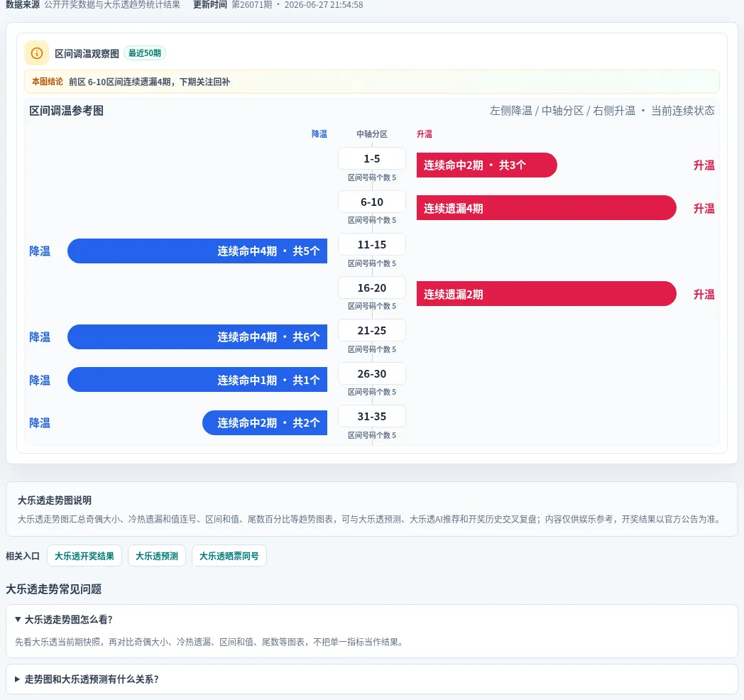Click the 最近50期 badge

[145, 53]
